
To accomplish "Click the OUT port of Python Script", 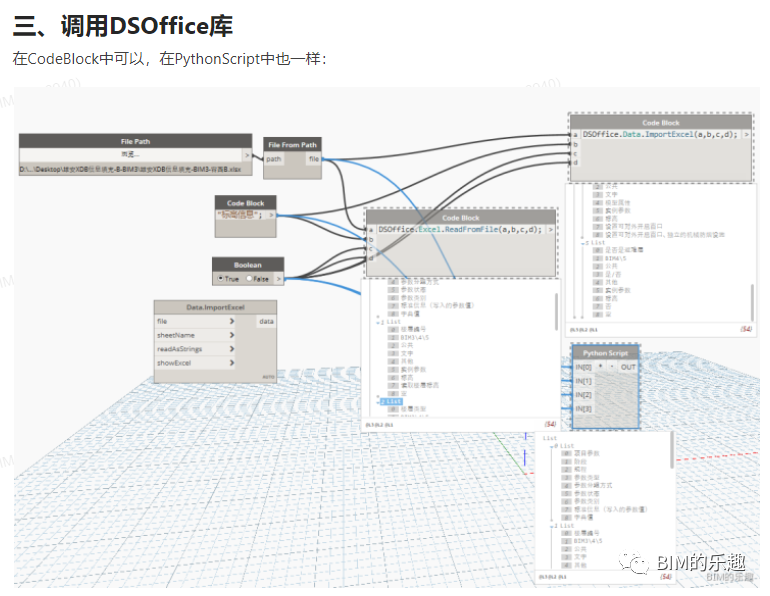I will click(x=628, y=367).
